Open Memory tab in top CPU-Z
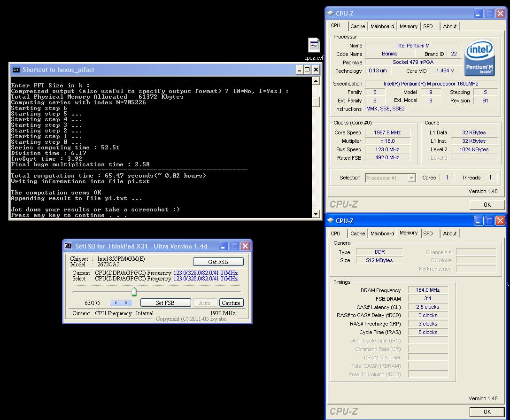The image size is (510, 420). [x=409, y=26]
